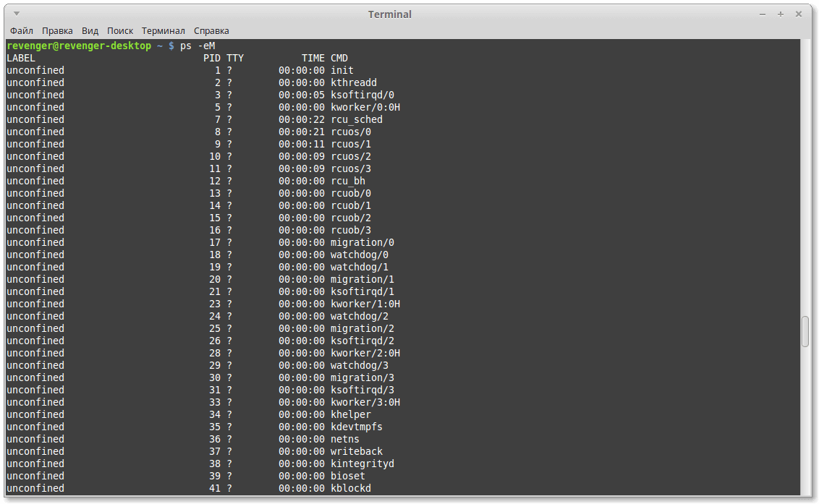Click the 'ksoftirqd/1' process name
The width and height of the screenshot is (819, 504).
tap(362, 291)
